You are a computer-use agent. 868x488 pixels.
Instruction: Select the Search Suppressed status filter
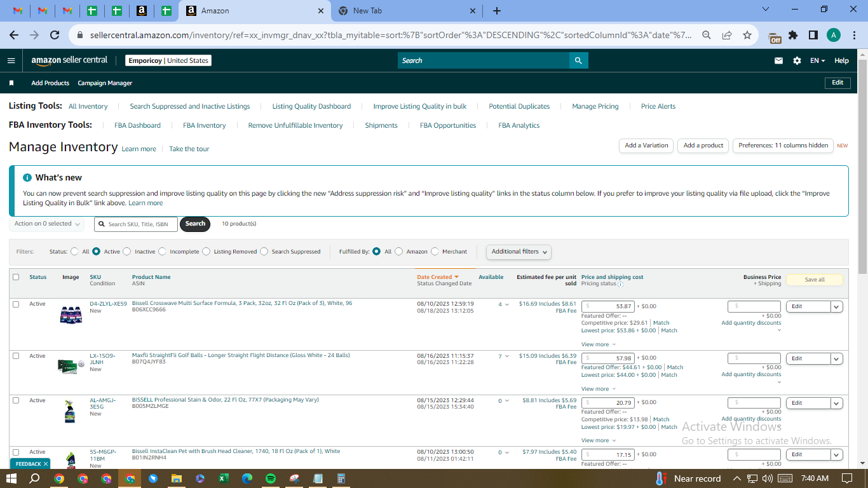click(264, 252)
